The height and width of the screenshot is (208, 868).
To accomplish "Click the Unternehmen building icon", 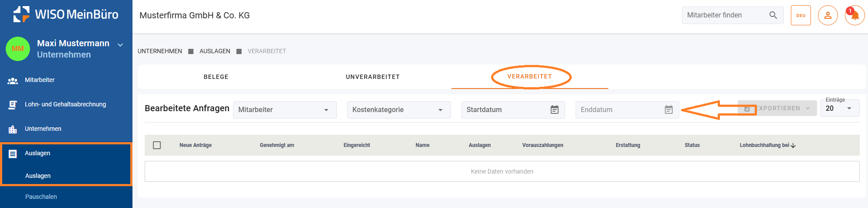I will point(13,129).
